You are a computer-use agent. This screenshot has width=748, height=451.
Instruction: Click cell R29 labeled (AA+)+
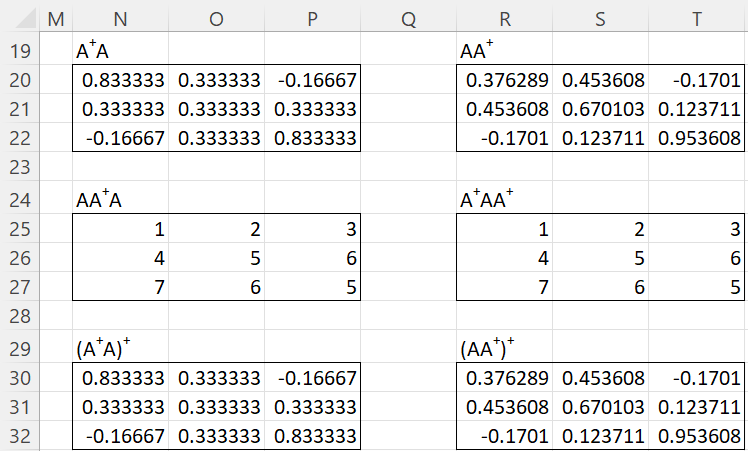point(504,347)
